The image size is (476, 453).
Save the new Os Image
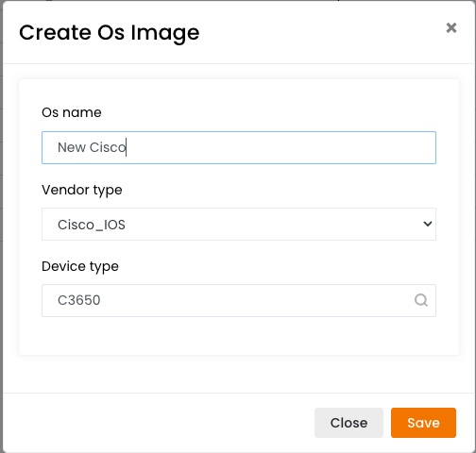423,423
